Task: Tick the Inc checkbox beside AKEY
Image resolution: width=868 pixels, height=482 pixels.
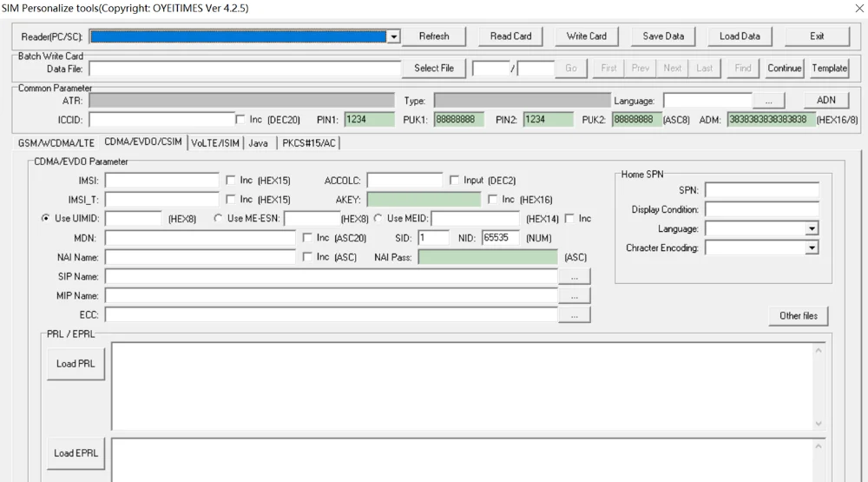Action: click(493, 200)
